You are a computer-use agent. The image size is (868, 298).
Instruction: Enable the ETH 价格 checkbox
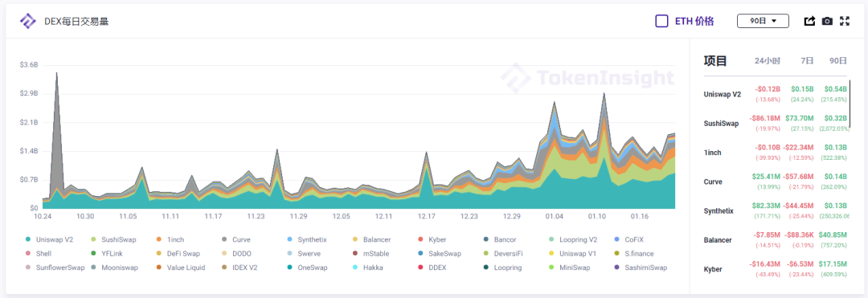[661, 21]
